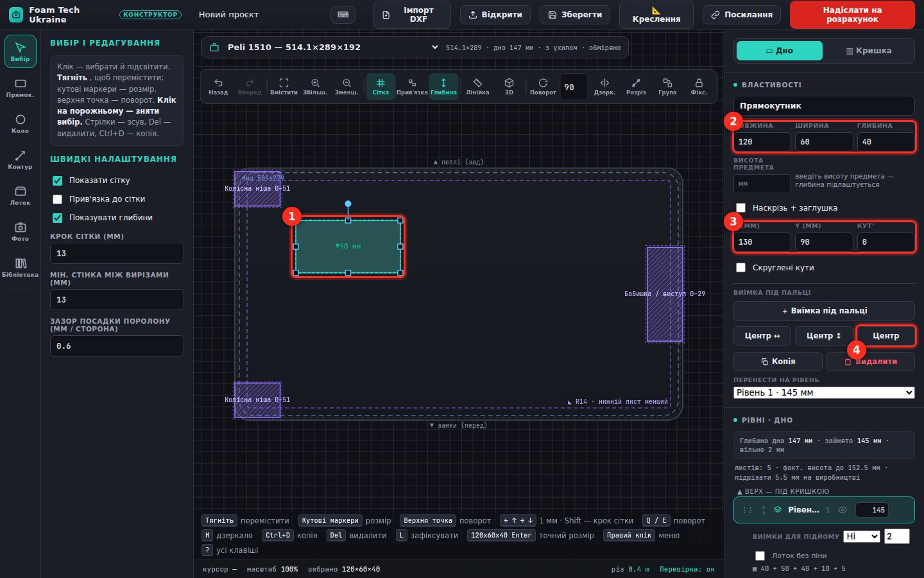Enable Прив'язка до сітки checkbox
The width and height of the screenshot is (924, 578).
[57, 199]
